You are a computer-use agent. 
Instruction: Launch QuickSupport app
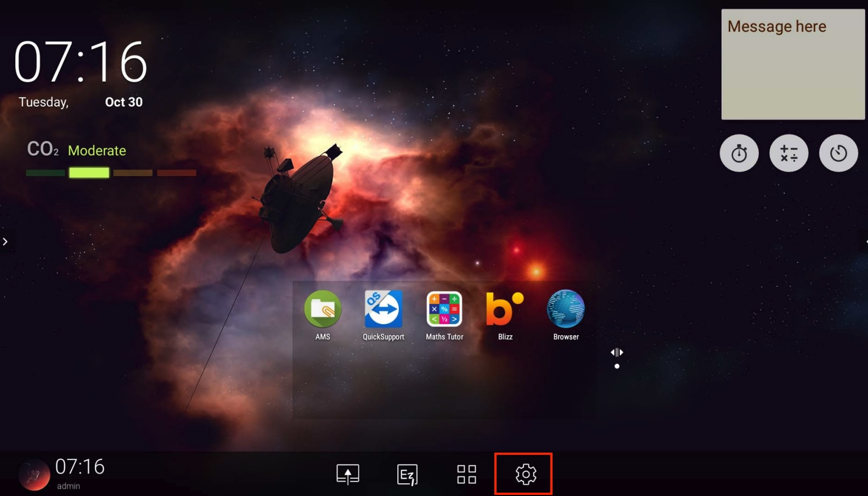click(383, 309)
